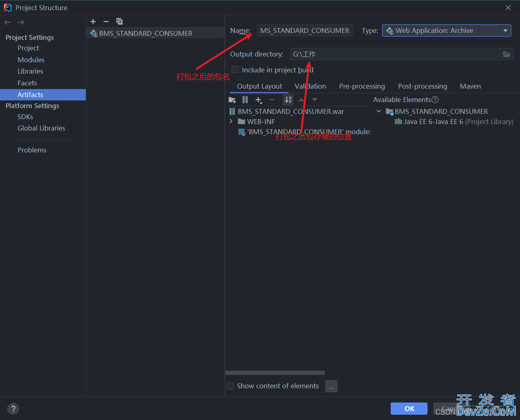
Task: Navigate forward with right arrow
Action: pos(21,22)
